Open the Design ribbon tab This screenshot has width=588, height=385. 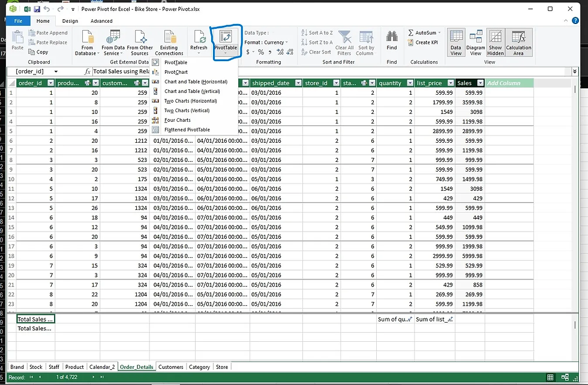[70, 21]
